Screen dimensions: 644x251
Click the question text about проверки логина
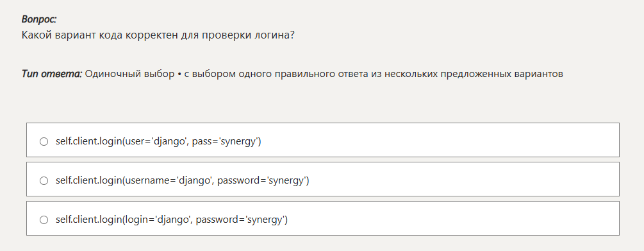click(x=158, y=35)
